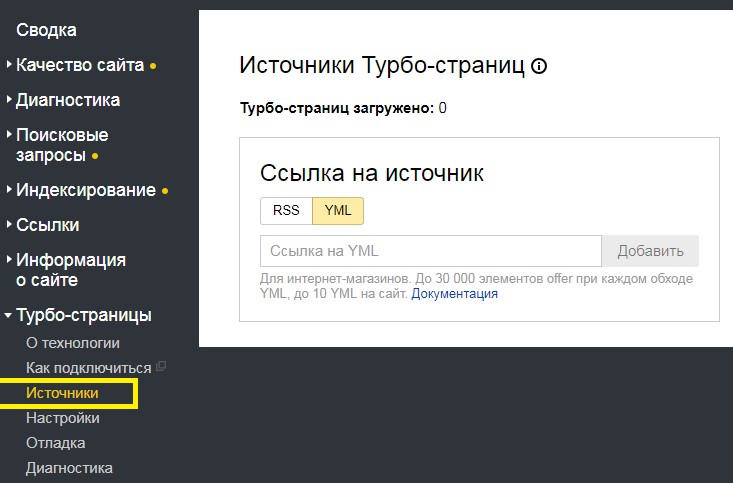
Task: Click external link icon next to Как подключиться
Action: (161, 367)
